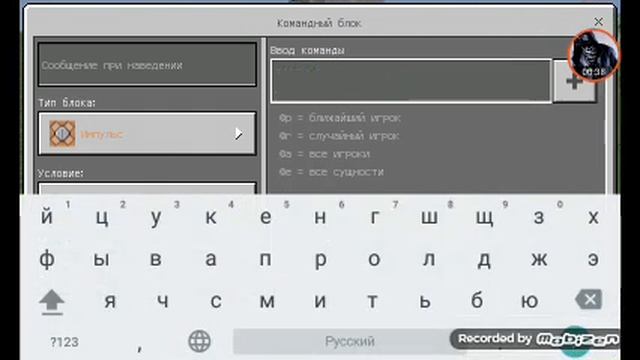Open the Условие dropdown

[x=147, y=189]
